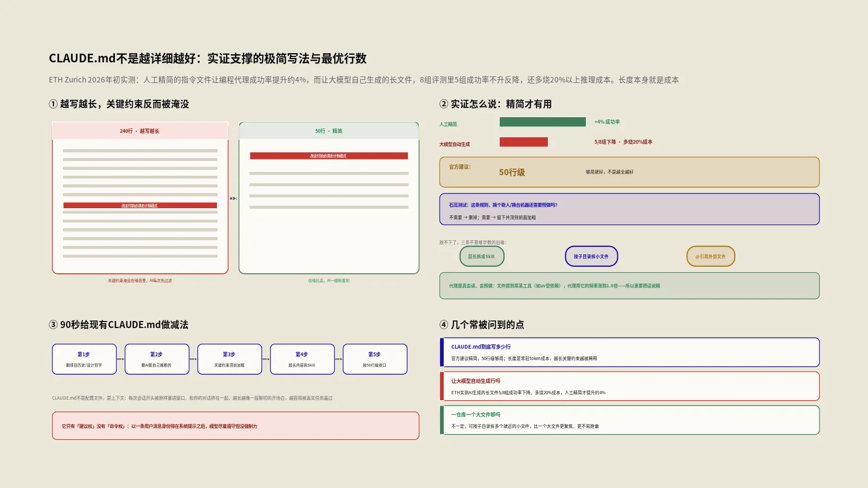The width and height of the screenshot is (868, 488).
Task: Click the 官方建议 50行级 box
Action: pos(629,172)
